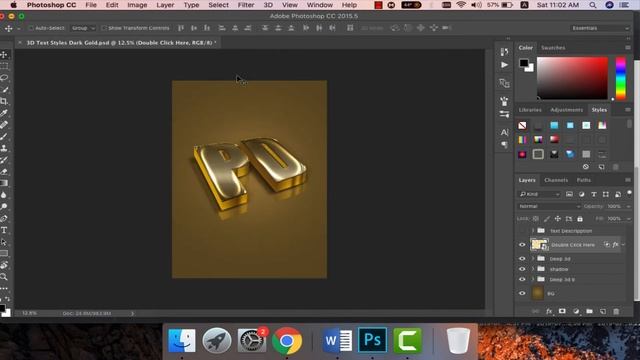640x360 pixels.
Task: Select the Eyedropper tool
Action: (x=4, y=113)
